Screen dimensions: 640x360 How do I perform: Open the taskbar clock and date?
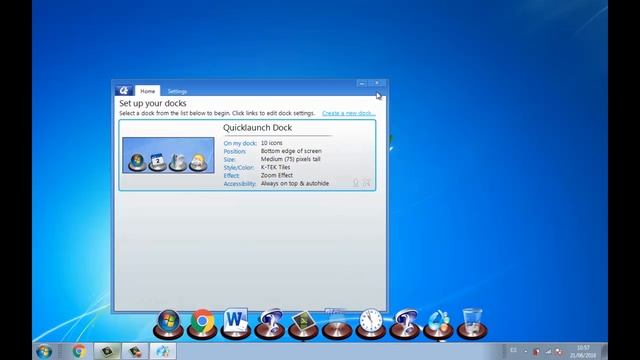[x=583, y=351]
